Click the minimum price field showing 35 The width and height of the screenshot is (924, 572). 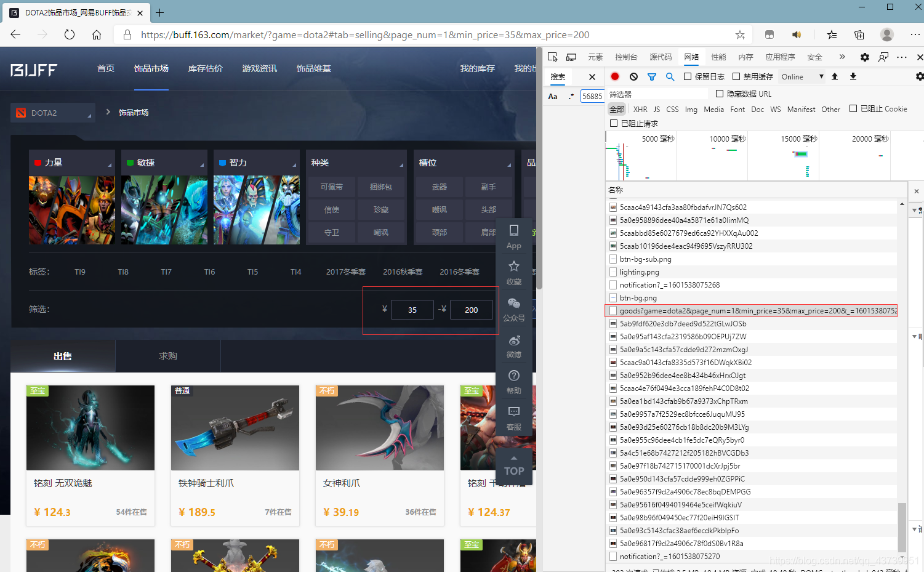click(412, 310)
